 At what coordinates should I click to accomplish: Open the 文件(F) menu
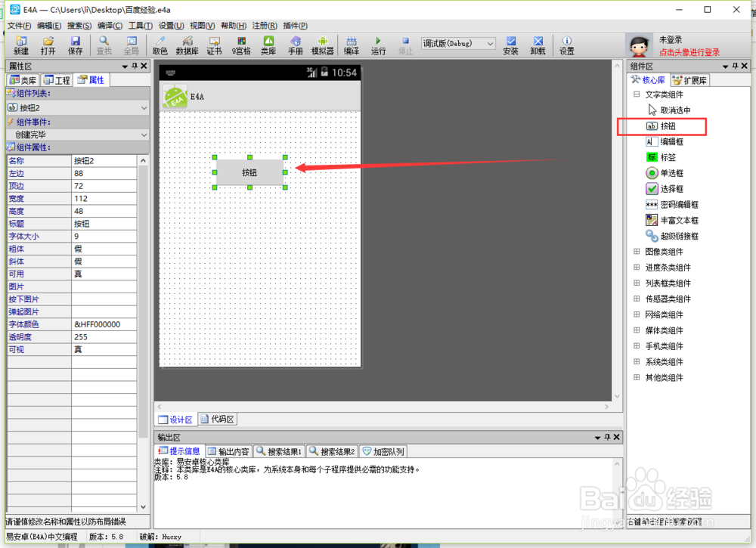(x=19, y=26)
